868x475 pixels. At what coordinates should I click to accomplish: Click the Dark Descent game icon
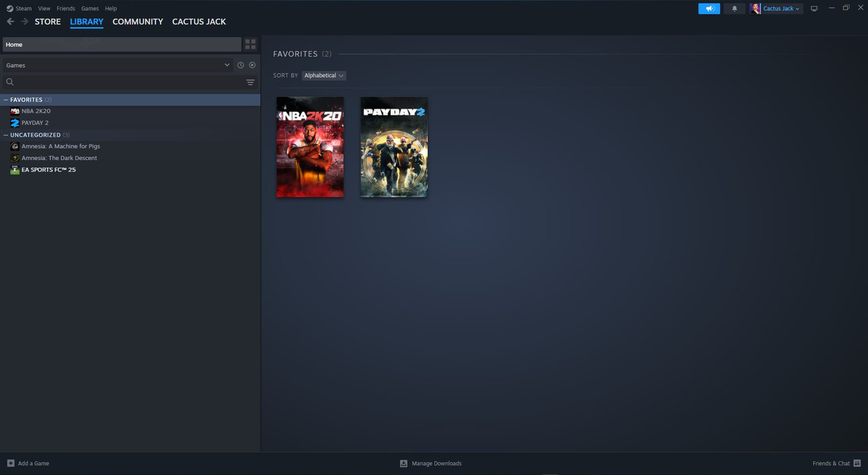coord(15,158)
